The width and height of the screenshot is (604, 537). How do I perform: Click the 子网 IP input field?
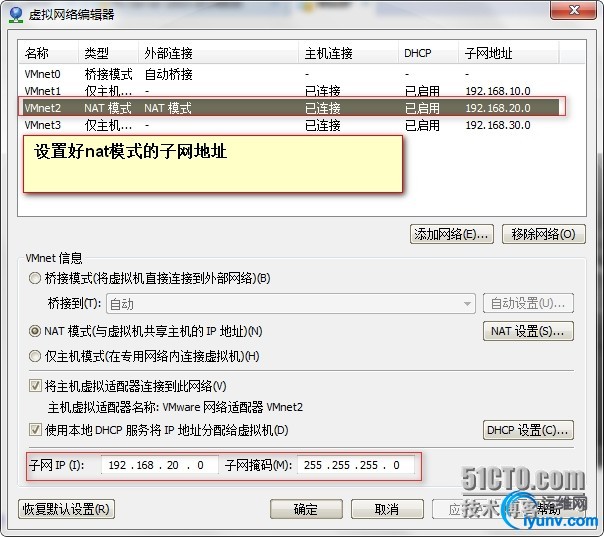(x=159, y=465)
